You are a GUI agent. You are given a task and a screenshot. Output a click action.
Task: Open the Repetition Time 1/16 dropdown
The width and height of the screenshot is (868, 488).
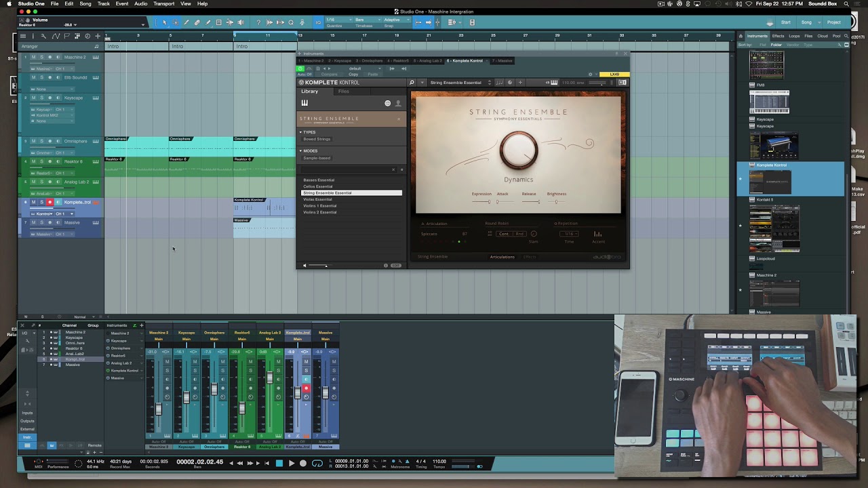pos(569,234)
